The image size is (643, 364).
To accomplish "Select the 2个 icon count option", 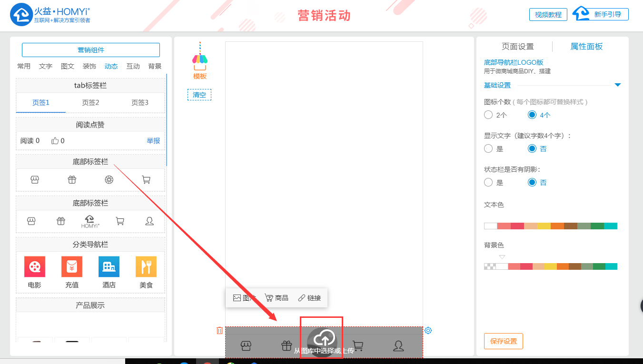I will coord(488,115).
